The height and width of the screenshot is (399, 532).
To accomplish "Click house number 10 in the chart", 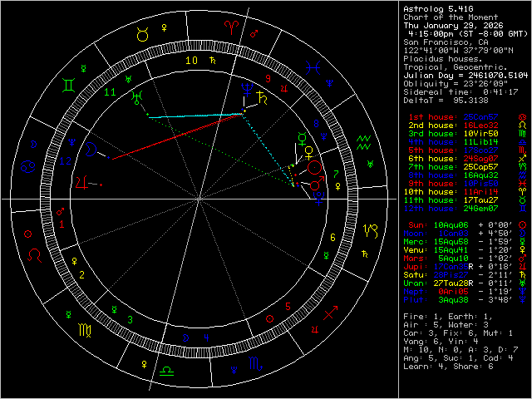I will point(192,61).
